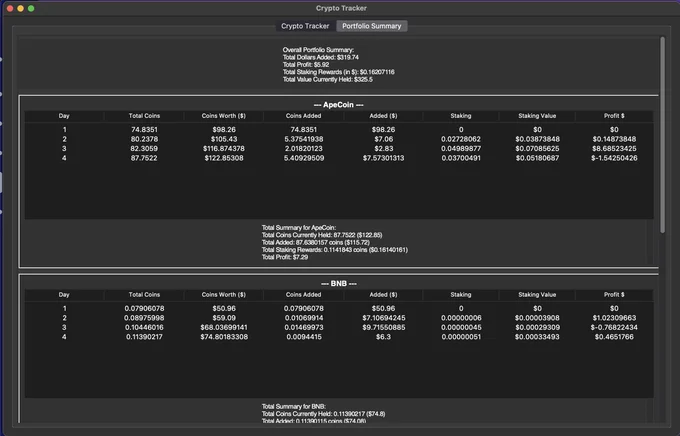
Task: Select the '--- BNB ---' section title
Action: pyautogui.click(x=339, y=284)
